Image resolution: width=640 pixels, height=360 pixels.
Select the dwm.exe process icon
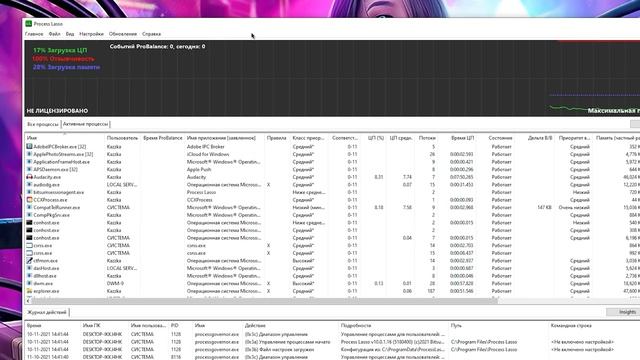29,283
